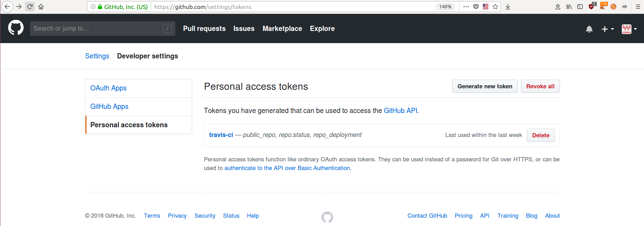Reload the page using the refresh icon
Screen dimensions: 644x226
30,7
